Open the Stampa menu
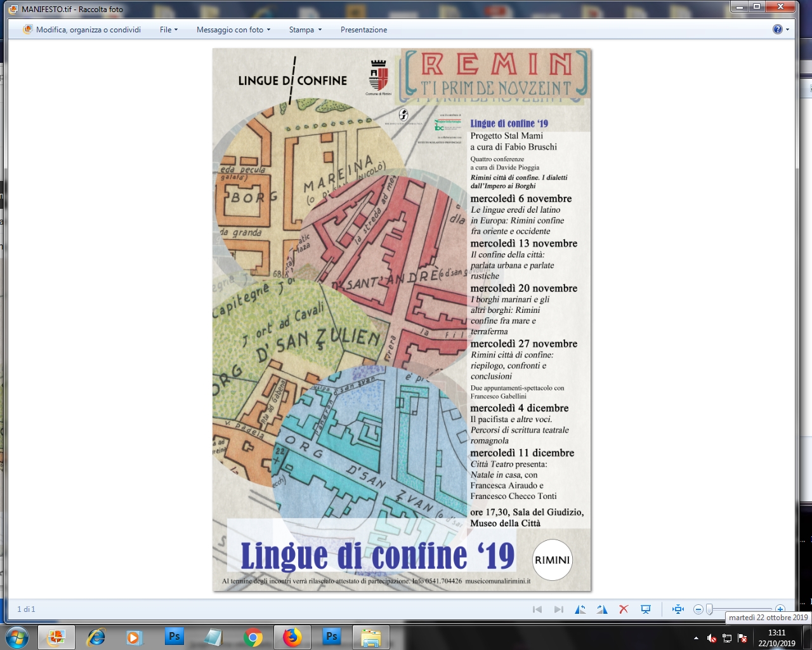This screenshot has width=812, height=650. point(305,30)
